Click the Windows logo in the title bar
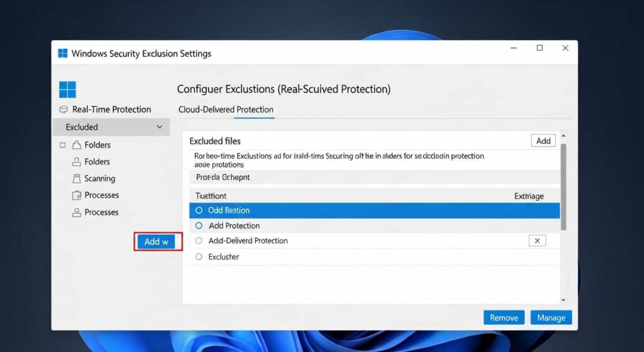Screen dimensions: 644x352 tap(63, 54)
